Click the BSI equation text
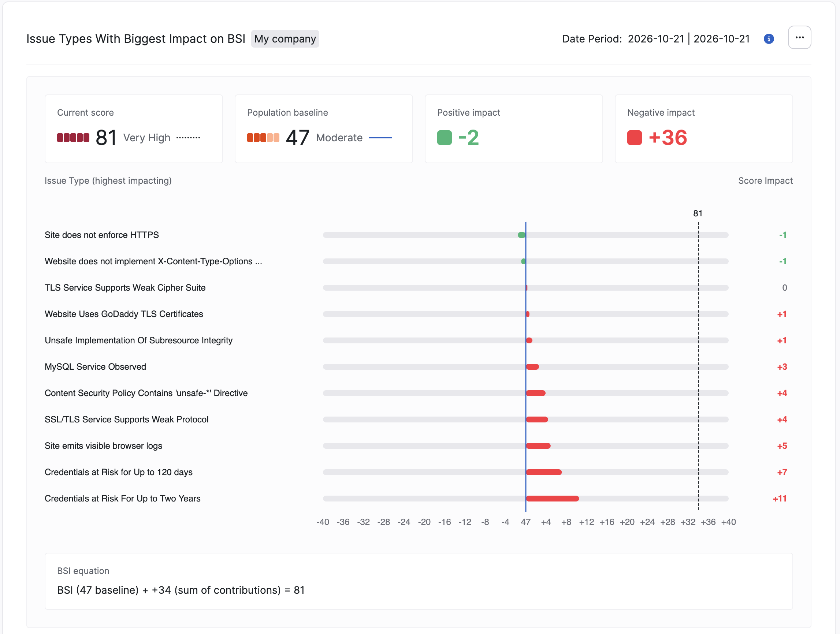840x634 pixels. [x=181, y=590]
